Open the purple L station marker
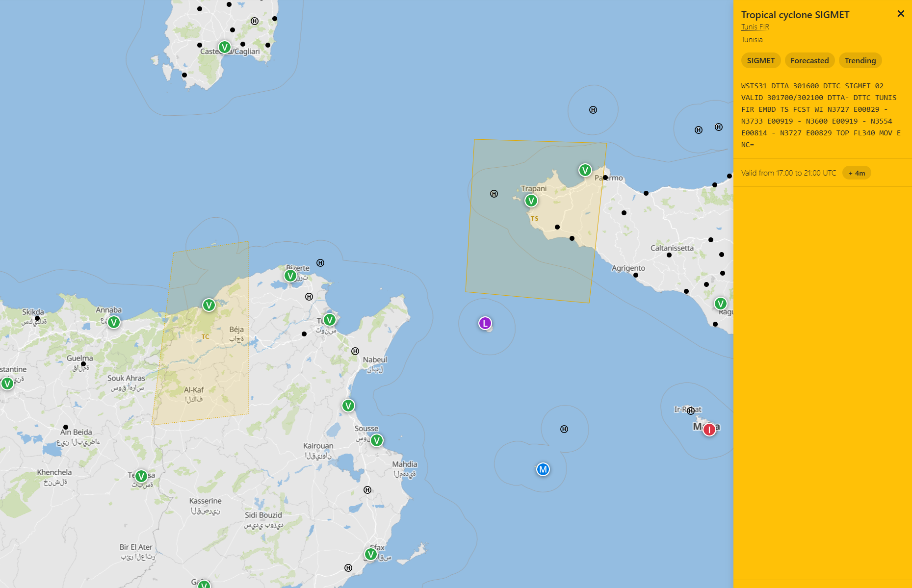 pyautogui.click(x=485, y=323)
